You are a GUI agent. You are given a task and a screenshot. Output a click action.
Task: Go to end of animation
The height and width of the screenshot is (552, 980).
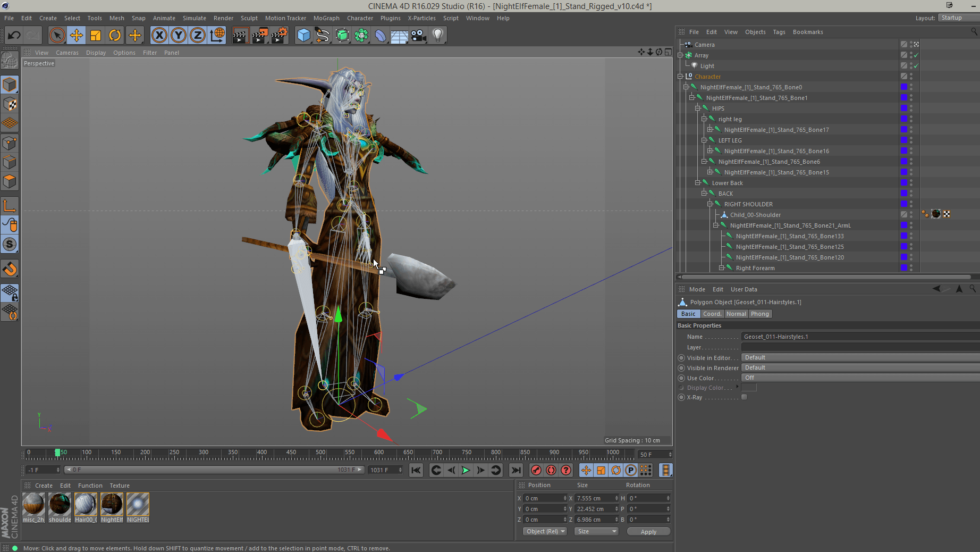point(516,470)
